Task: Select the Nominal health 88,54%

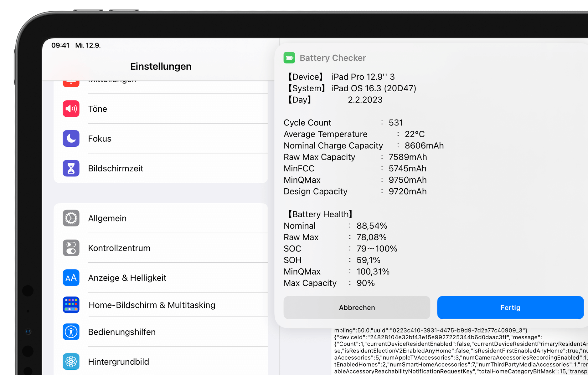Action: (x=372, y=226)
